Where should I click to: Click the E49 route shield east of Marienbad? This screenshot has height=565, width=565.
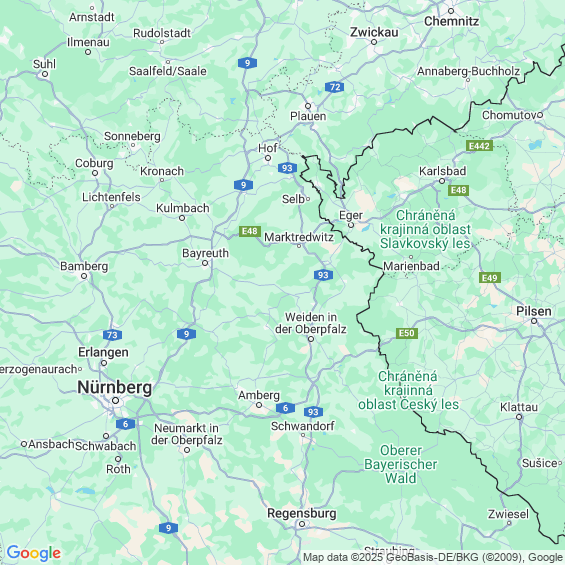(x=490, y=278)
